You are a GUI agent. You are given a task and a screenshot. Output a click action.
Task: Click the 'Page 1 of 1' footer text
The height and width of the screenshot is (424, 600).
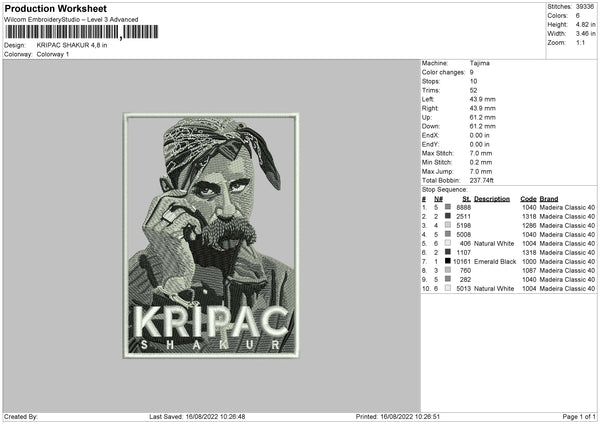click(x=579, y=417)
